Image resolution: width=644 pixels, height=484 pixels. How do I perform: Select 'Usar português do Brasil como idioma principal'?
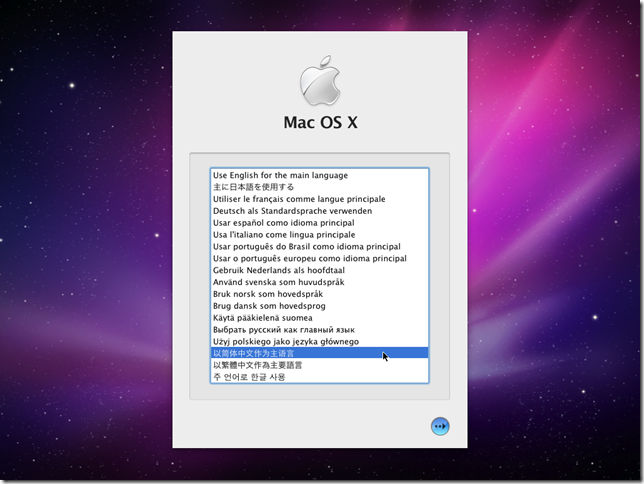click(x=320, y=247)
